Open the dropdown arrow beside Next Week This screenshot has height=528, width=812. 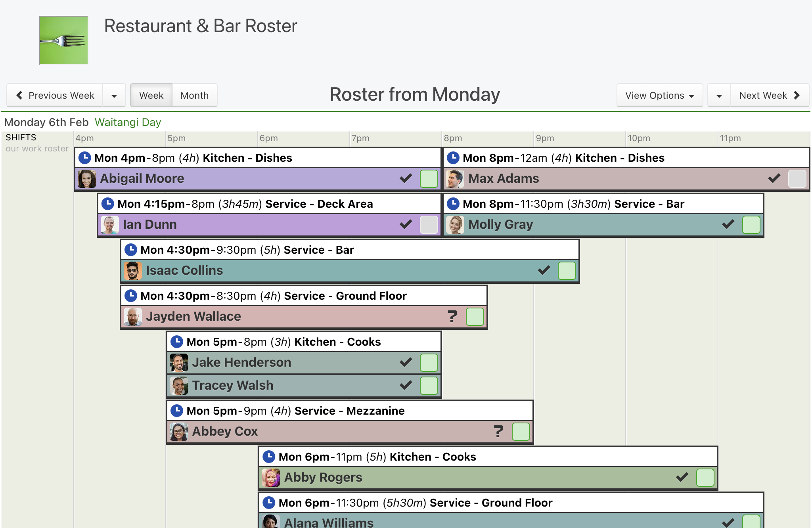tap(719, 96)
